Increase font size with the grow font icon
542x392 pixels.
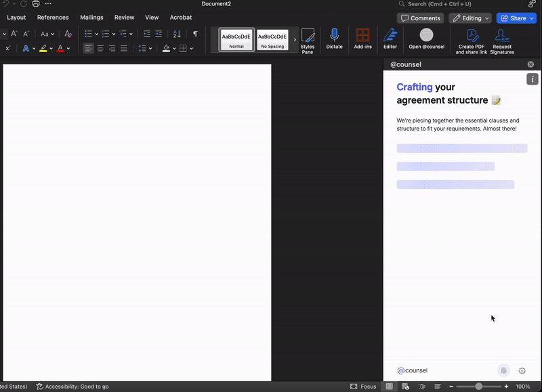pos(14,34)
